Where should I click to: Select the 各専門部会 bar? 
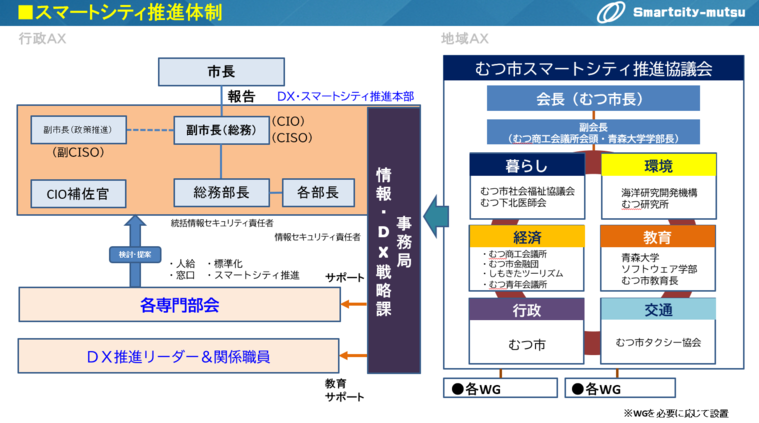tap(180, 305)
